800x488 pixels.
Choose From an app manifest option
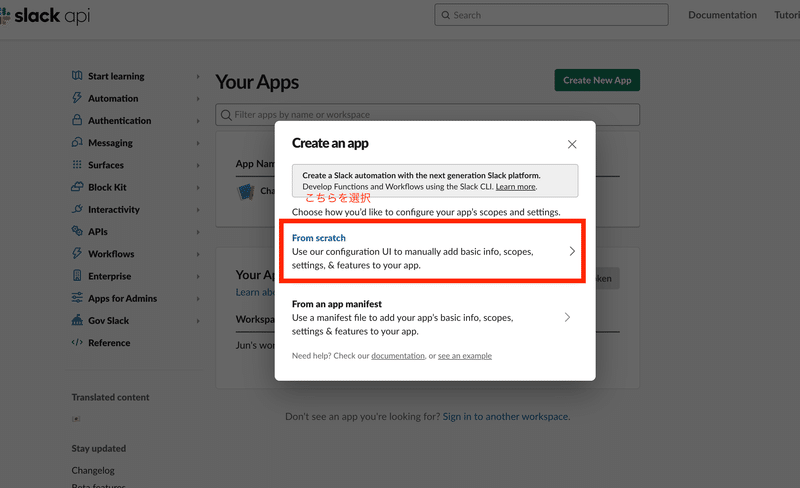[432, 318]
